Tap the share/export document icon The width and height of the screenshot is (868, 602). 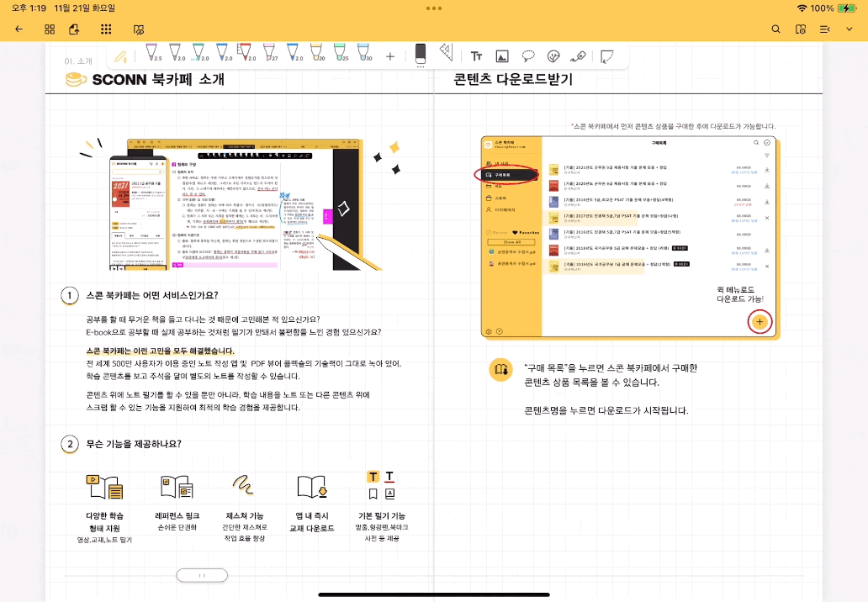point(74,29)
